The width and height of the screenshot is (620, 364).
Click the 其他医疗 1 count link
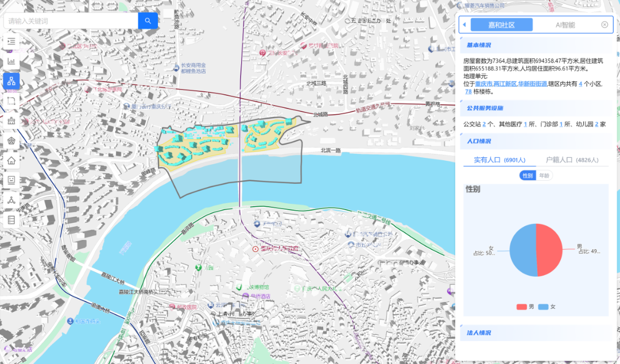525,124
